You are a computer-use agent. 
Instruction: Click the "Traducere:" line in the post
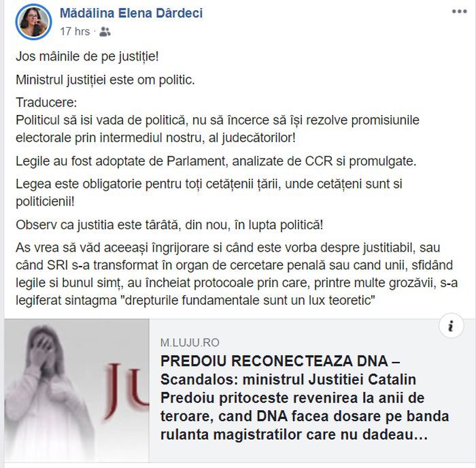46,102
